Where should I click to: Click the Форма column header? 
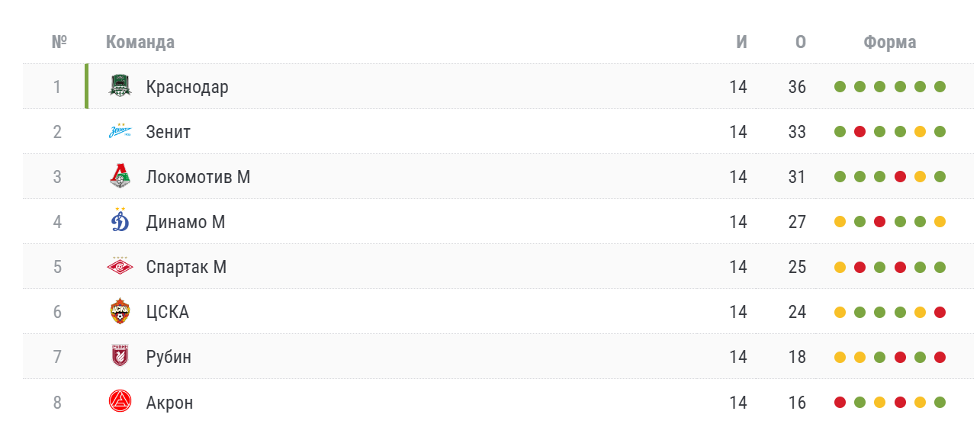coord(890,42)
